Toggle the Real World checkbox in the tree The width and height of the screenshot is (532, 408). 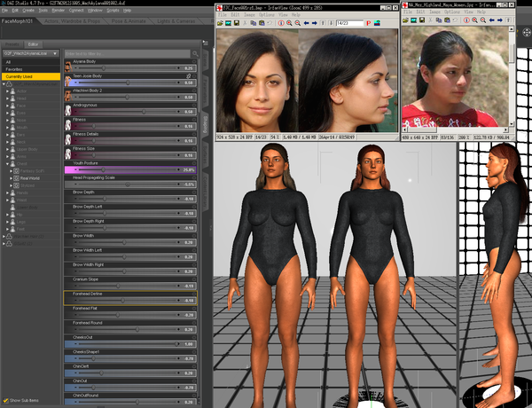[x=14, y=178]
